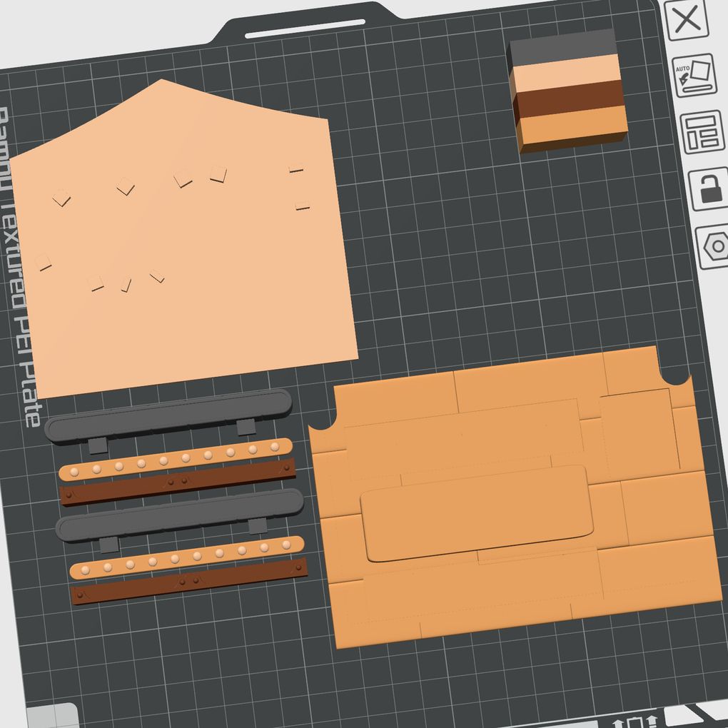Run auto orient on the plate

click(693, 75)
